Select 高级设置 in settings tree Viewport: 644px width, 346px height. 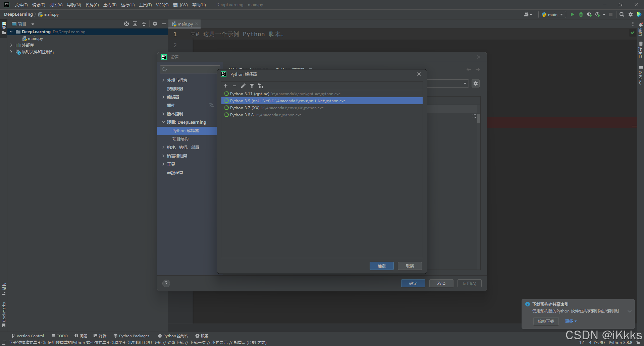[175, 173]
